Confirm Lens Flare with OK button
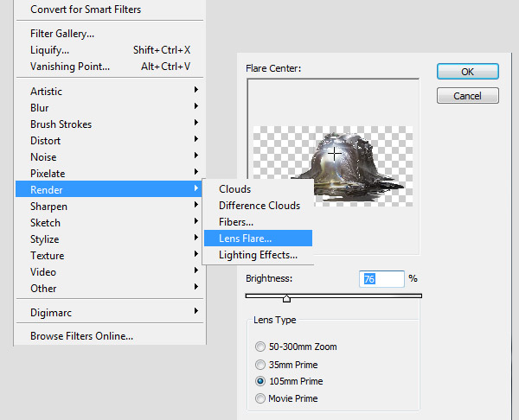The height and width of the screenshot is (420, 519). (x=468, y=72)
